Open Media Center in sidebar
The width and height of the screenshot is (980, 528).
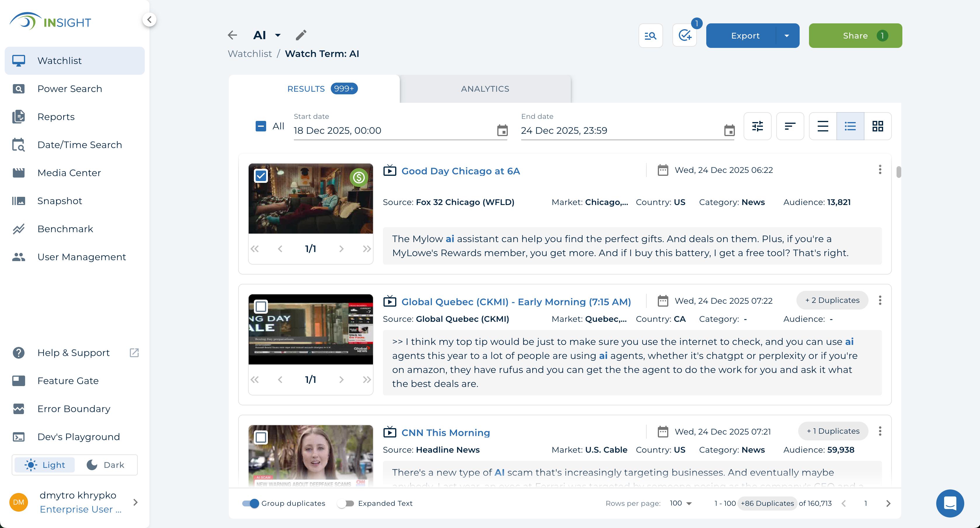pos(75,173)
